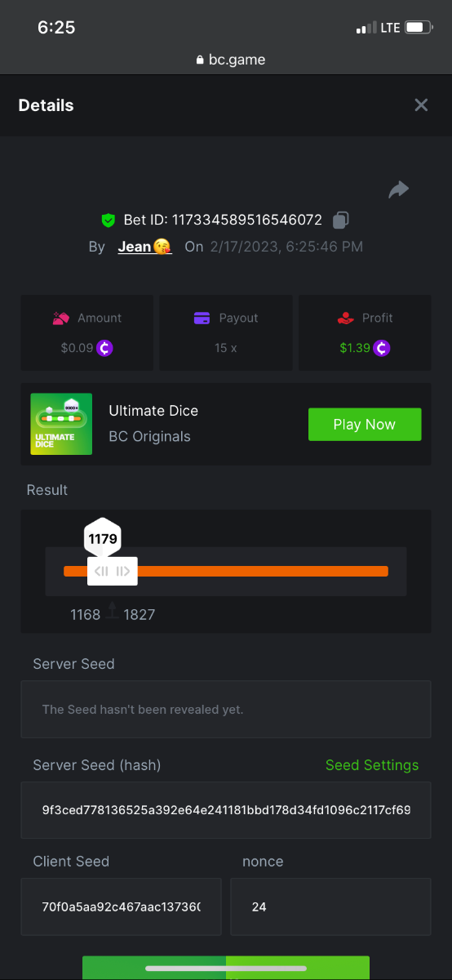This screenshot has height=980, width=452.
Task: Click the nonce field showing 24
Action: [x=330, y=906]
